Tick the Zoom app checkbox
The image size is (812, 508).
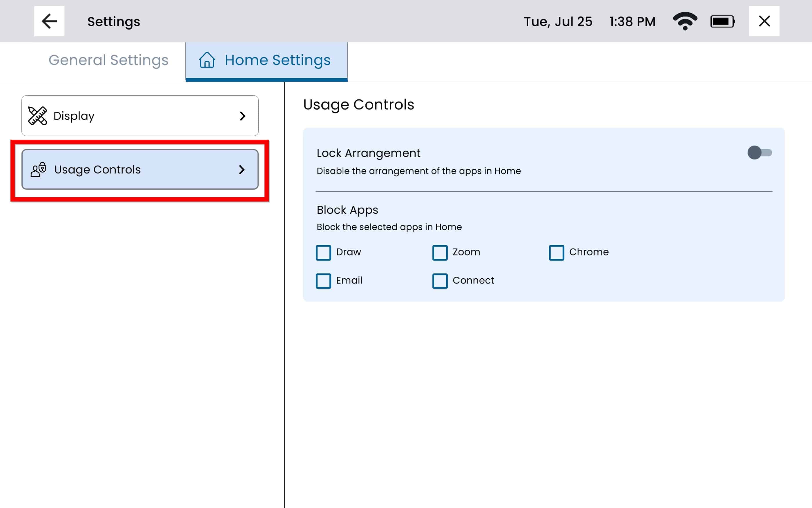(440, 253)
